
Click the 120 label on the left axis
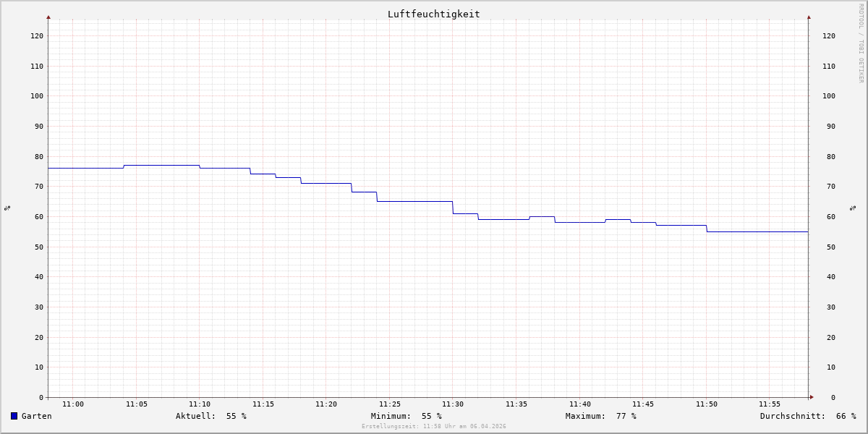pos(37,35)
